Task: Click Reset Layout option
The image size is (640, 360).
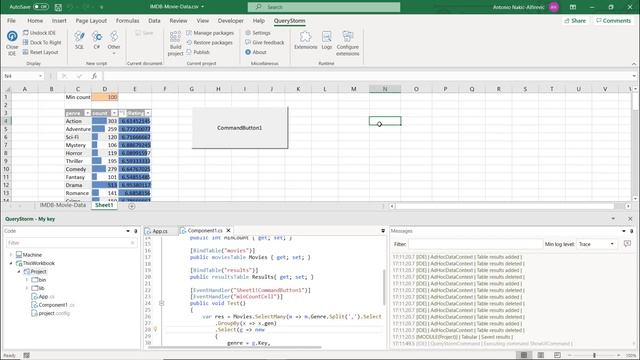Action: point(40,52)
